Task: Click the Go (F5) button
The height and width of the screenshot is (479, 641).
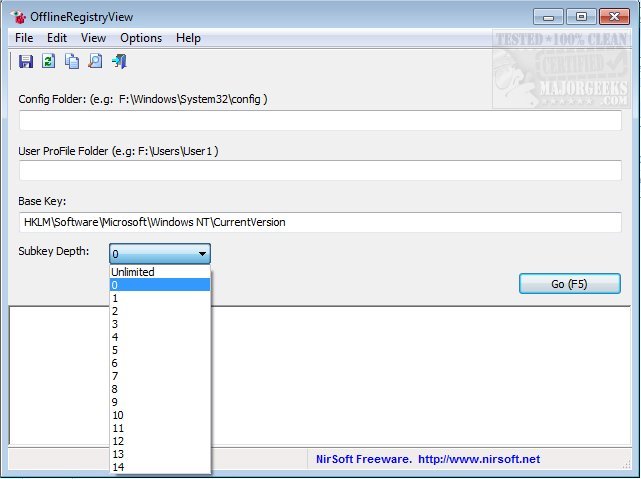Action: [570, 284]
